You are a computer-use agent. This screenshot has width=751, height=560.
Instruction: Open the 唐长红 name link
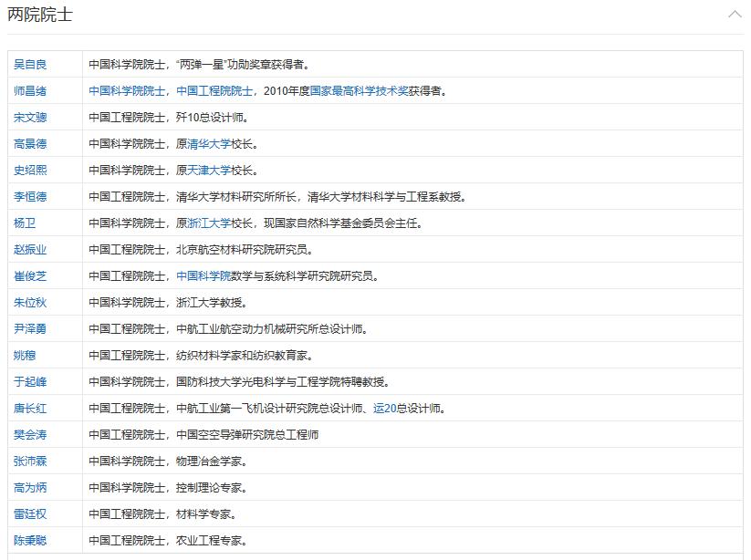(30, 409)
